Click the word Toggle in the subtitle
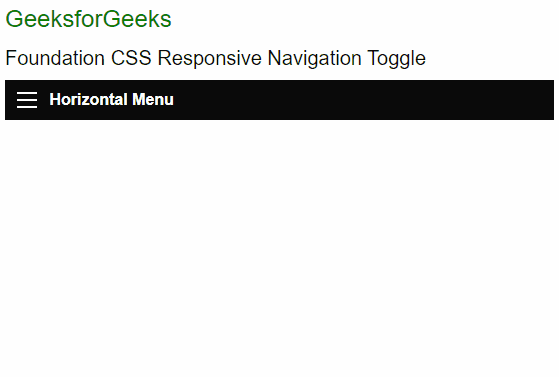The height and width of the screenshot is (377, 559). click(396, 58)
